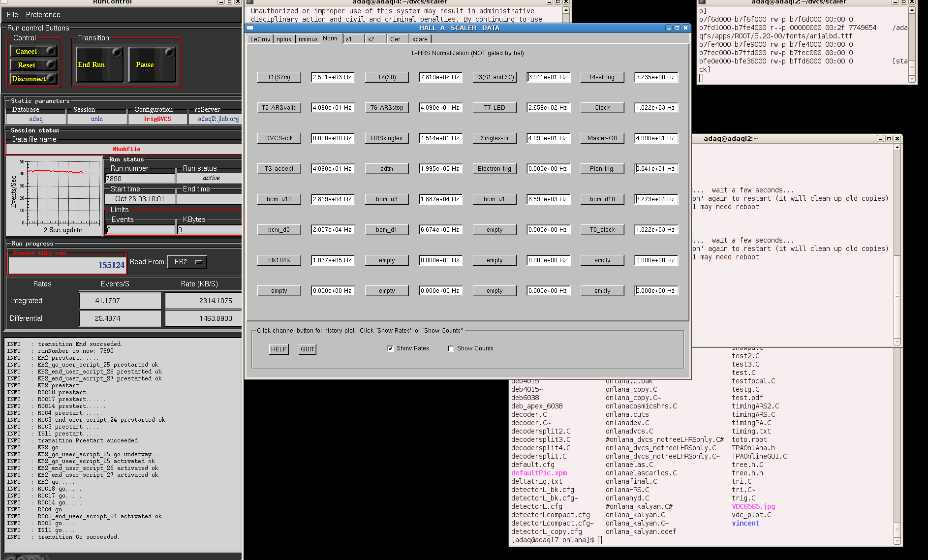Screen dimensions: 928x560
Task: Click the KBytes limit input field
Action: [x=209, y=230]
